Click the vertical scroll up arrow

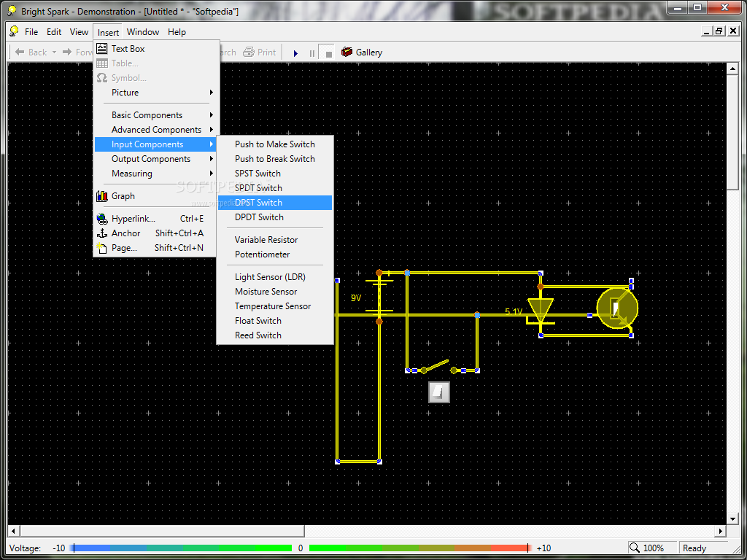click(732, 69)
